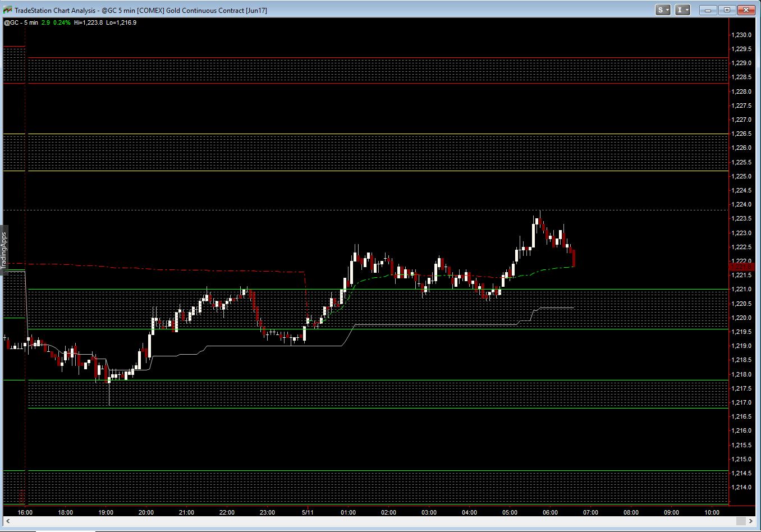Click the 'Lo=1,216.9' session low value
761x532 pixels.
tap(121, 22)
